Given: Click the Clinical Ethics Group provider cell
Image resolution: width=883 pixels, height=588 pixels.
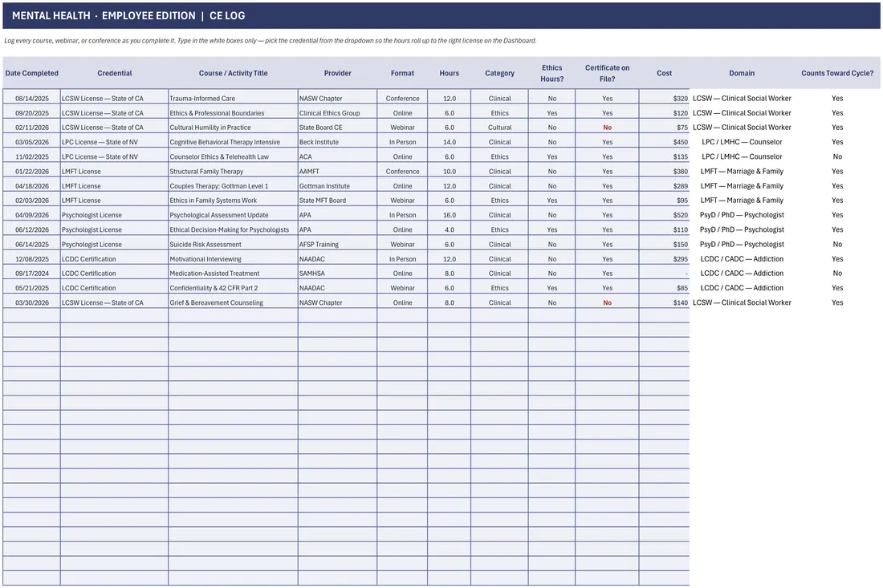Looking at the screenshot, I should pyautogui.click(x=337, y=112).
